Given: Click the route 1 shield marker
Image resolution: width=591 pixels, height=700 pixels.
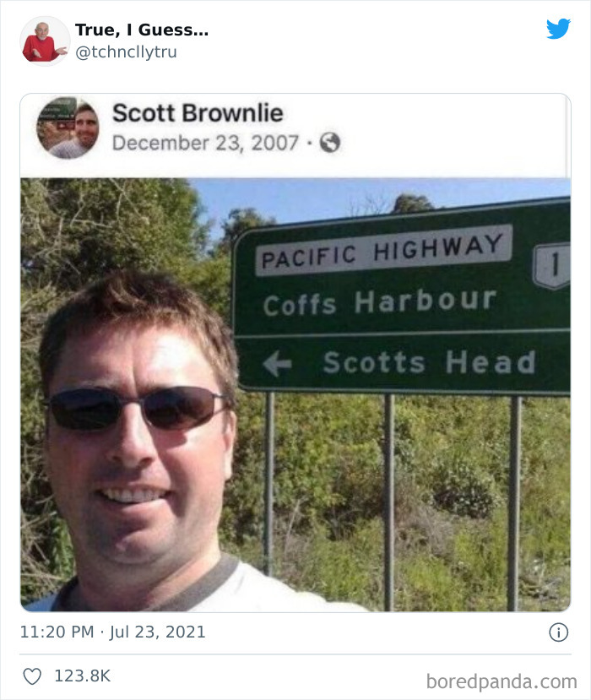Looking at the screenshot, I should point(551,266).
